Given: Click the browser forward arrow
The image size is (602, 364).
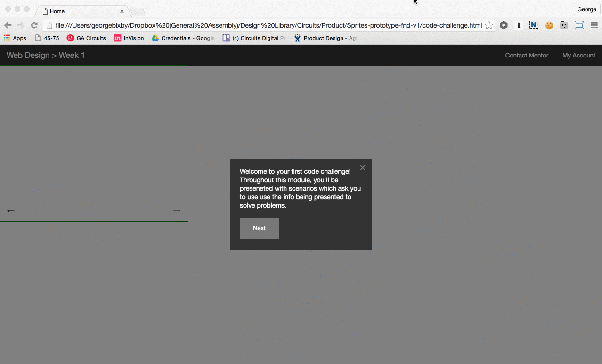Looking at the screenshot, I should click(x=21, y=25).
